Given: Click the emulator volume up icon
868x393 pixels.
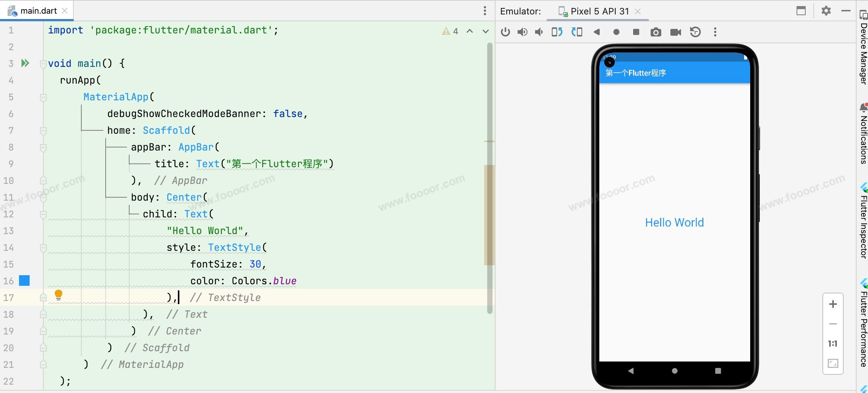Looking at the screenshot, I should [x=522, y=32].
